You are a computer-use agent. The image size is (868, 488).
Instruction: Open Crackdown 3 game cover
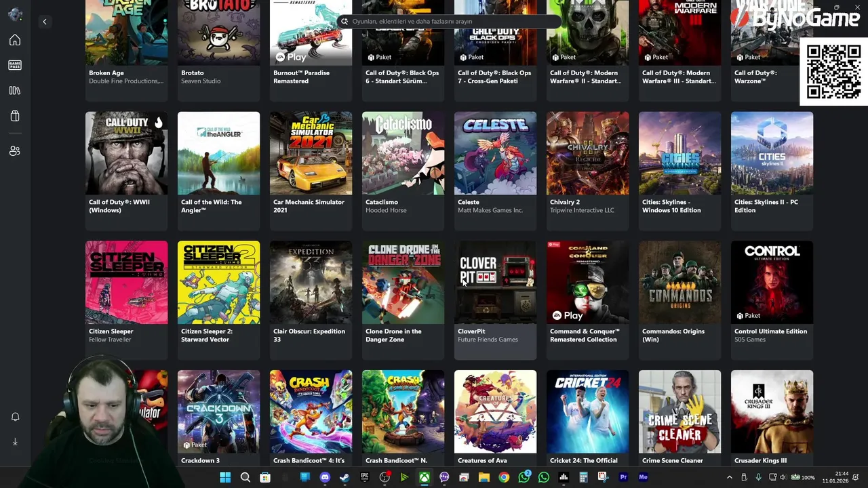pos(218,411)
